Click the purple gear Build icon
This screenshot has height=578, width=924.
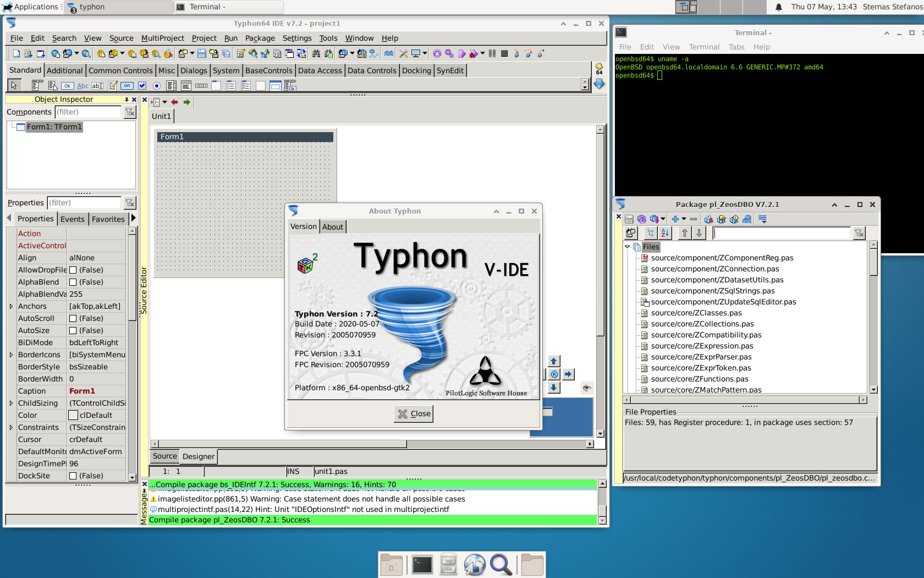pyautogui.click(x=437, y=53)
